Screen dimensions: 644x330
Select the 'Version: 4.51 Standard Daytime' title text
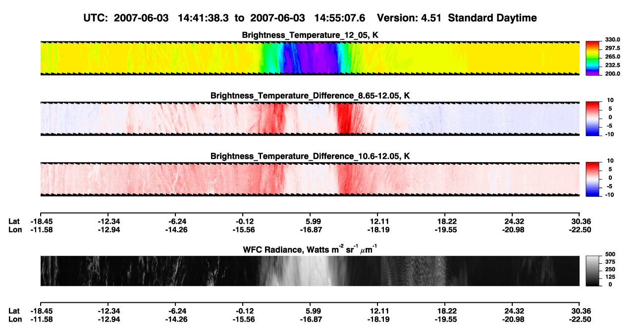click(x=457, y=18)
